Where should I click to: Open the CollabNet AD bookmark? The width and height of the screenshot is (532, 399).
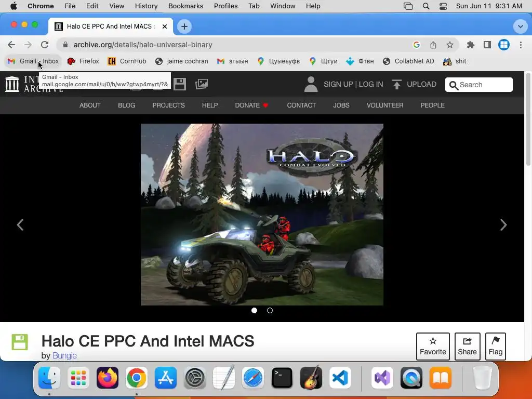tap(408, 61)
